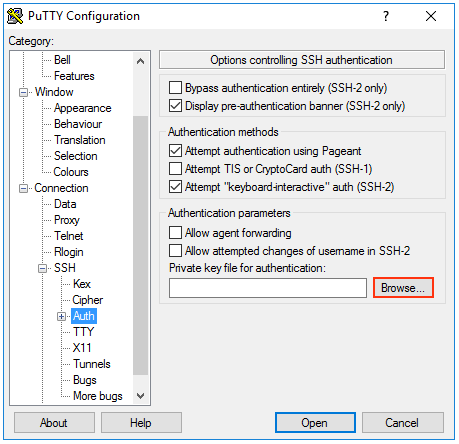Select the Tunnels category
Viewport: 459px width, 444px height.
92,364
